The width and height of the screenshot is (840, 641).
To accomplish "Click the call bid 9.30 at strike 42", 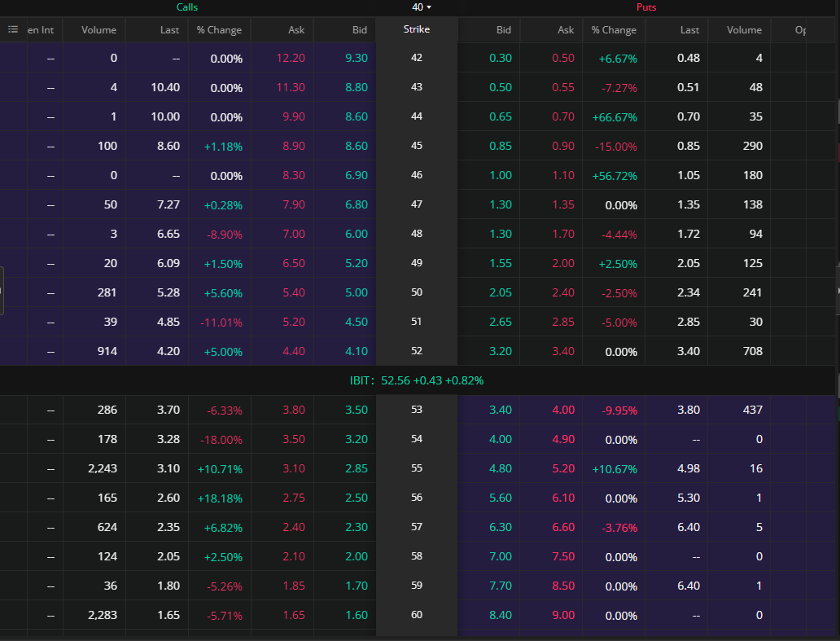I will 357,58.
